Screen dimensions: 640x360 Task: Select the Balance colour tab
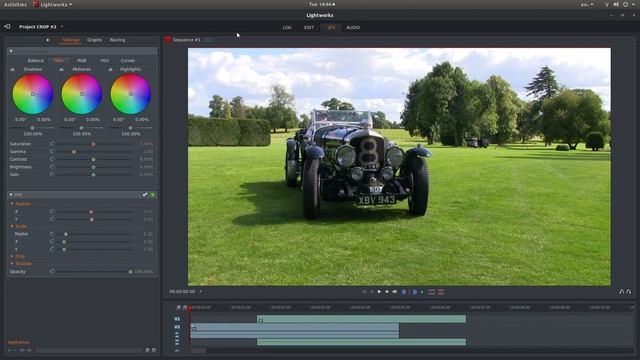(x=36, y=60)
